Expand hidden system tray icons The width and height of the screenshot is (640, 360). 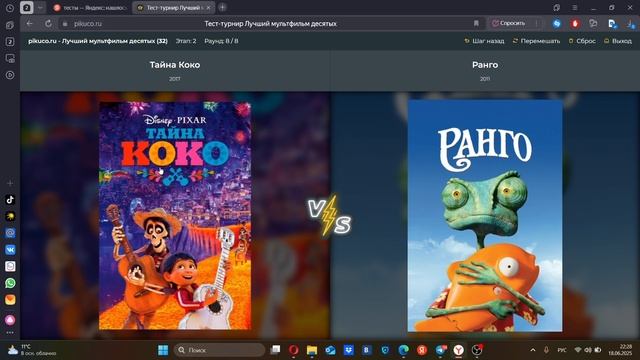point(533,350)
